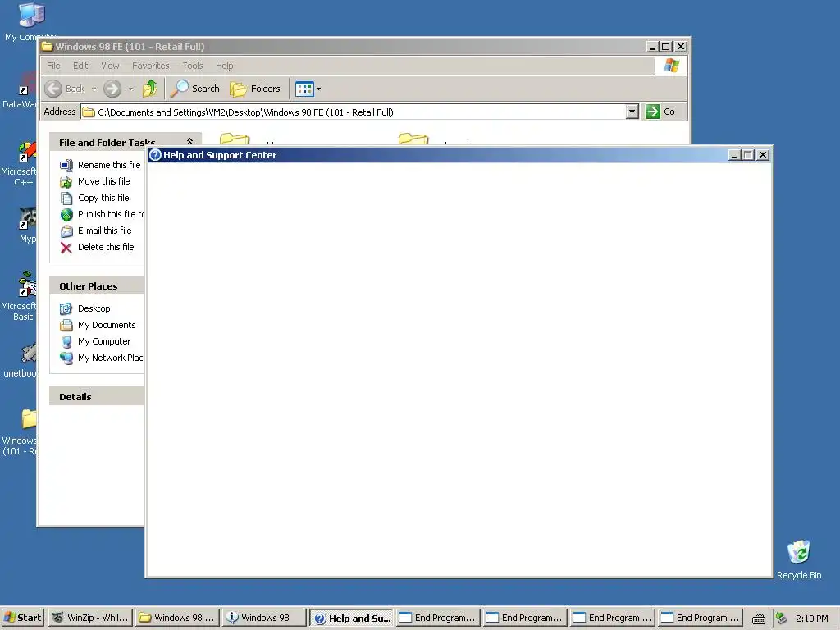Click the Details panel header
Image resolution: width=840 pixels, height=630 pixels.
point(97,396)
